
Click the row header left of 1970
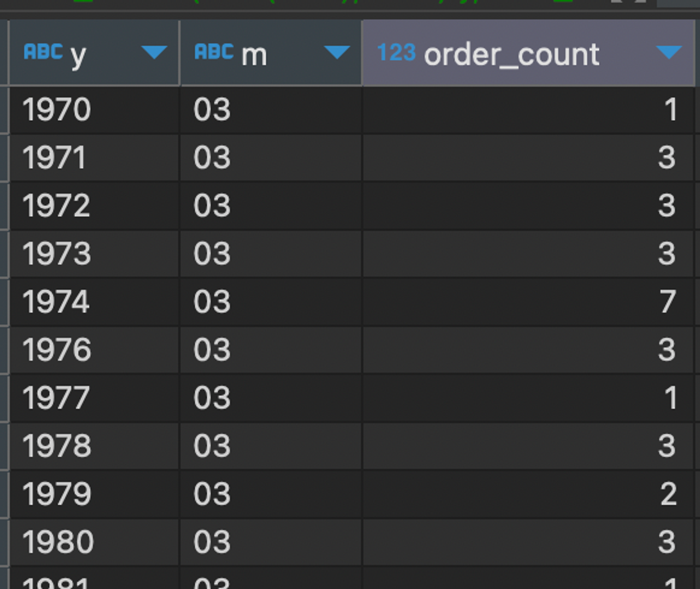tap(4, 110)
